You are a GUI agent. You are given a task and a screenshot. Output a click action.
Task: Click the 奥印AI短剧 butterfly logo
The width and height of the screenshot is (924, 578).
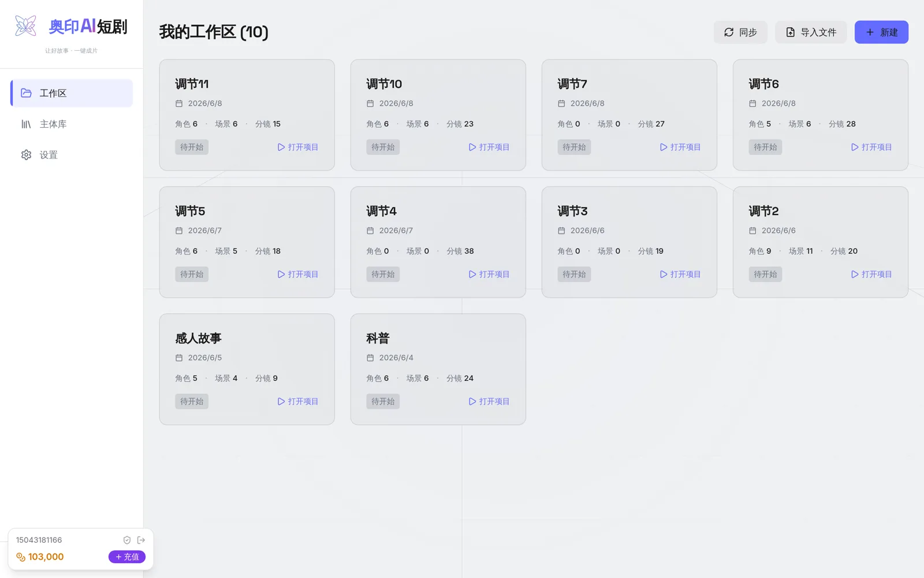(x=26, y=26)
